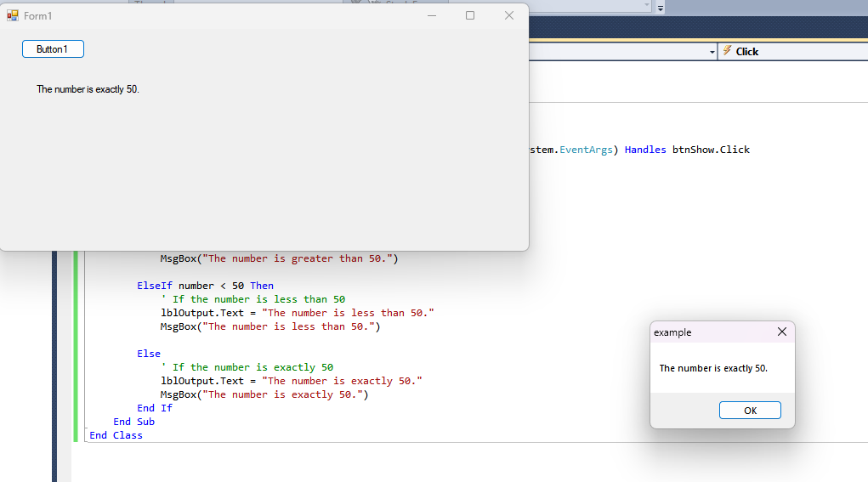Close the Form1 window
Screen dimensions: 868x482
tap(508, 15)
